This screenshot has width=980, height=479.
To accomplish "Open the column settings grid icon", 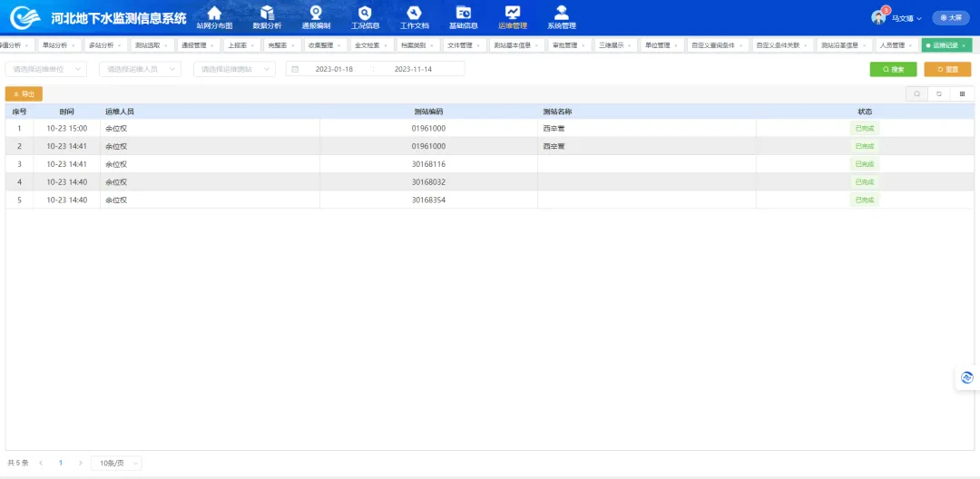I will (961, 93).
